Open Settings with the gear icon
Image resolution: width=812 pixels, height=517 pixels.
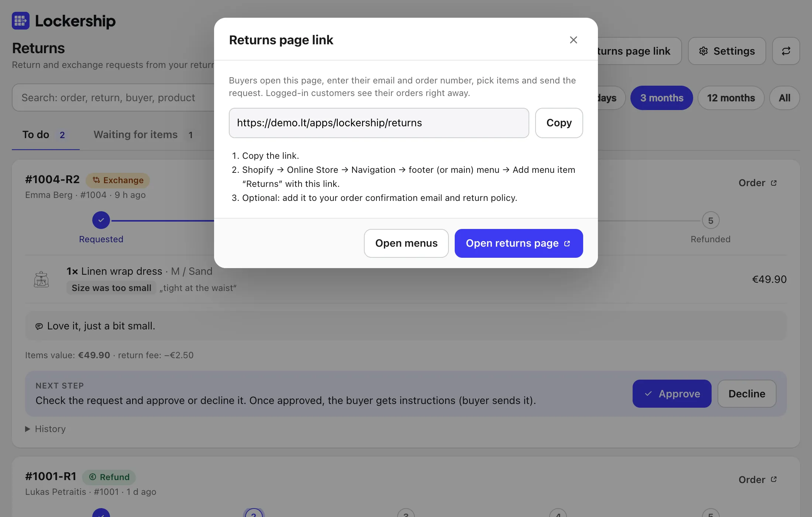click(x=727, y=51)
